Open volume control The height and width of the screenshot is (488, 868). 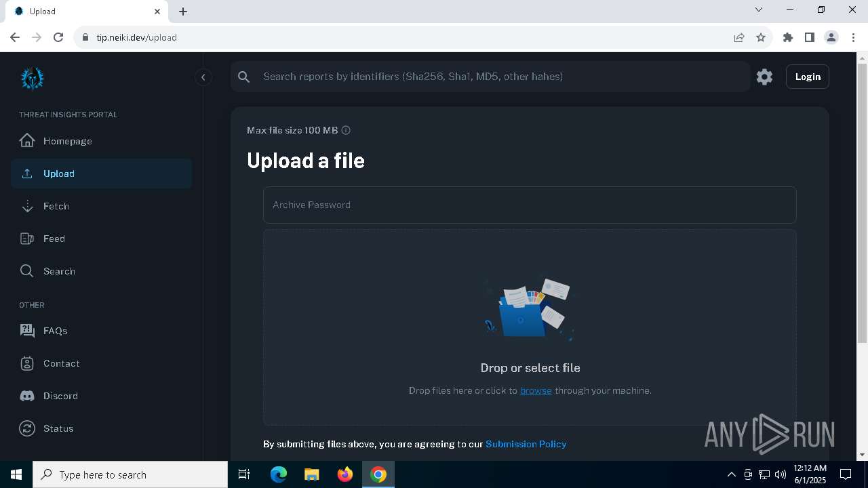click(x=781, y=474)
